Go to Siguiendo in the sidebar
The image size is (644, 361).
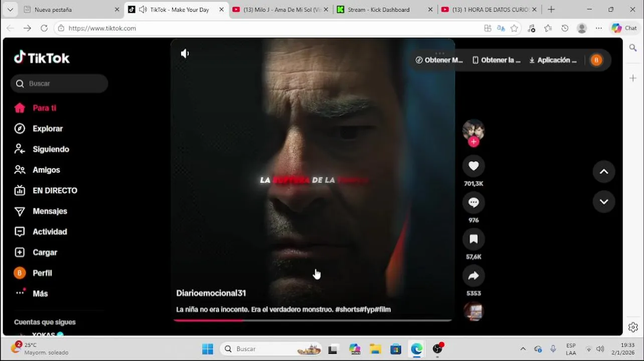pyautogui.click(x=42, y=149)
